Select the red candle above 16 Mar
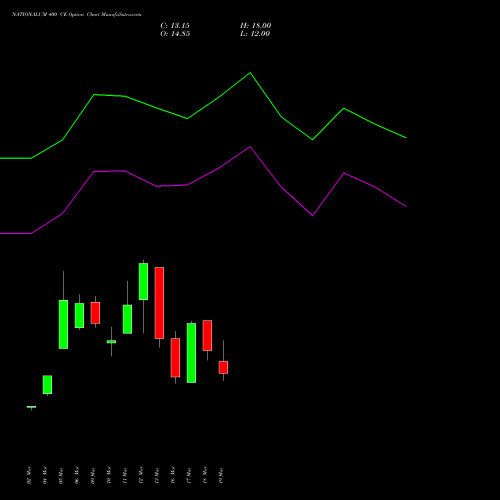This screenshot has height=500, width=500. coord(175,358)
